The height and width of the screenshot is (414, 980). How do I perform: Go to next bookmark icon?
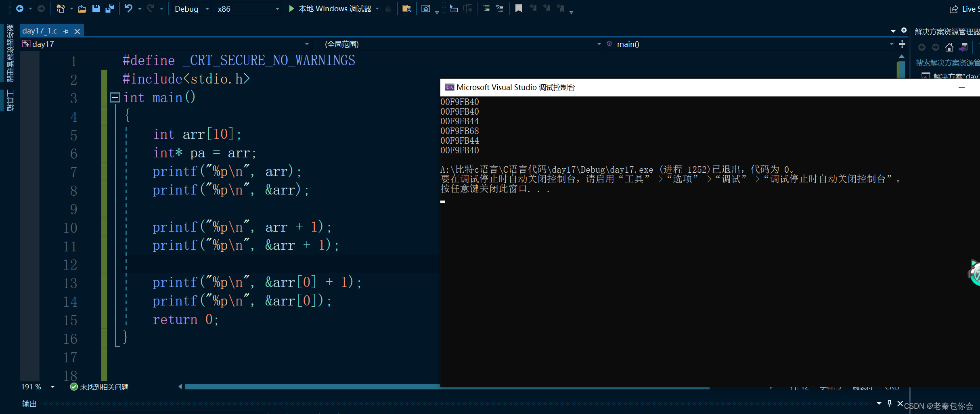(547, 8)
